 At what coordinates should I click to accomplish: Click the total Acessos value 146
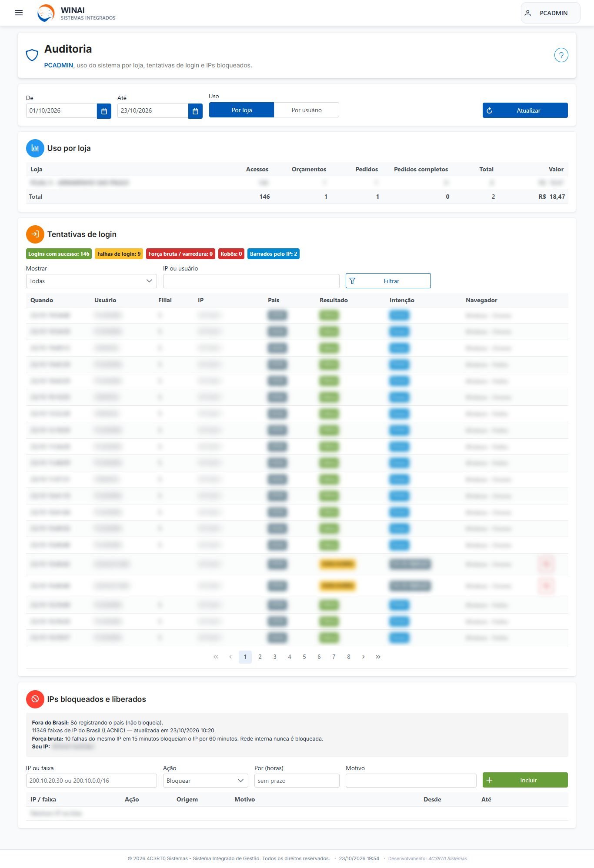coord(264,197)
